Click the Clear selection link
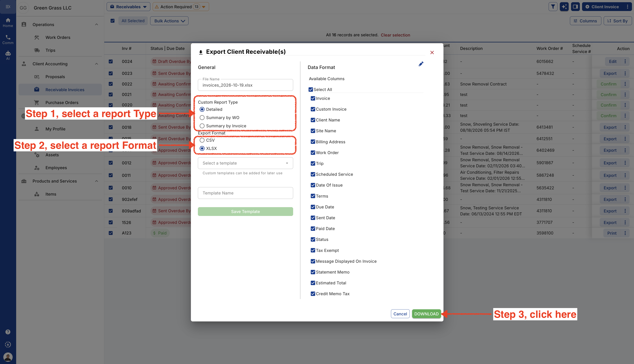 pyautogui.click(x=395, y=35)
